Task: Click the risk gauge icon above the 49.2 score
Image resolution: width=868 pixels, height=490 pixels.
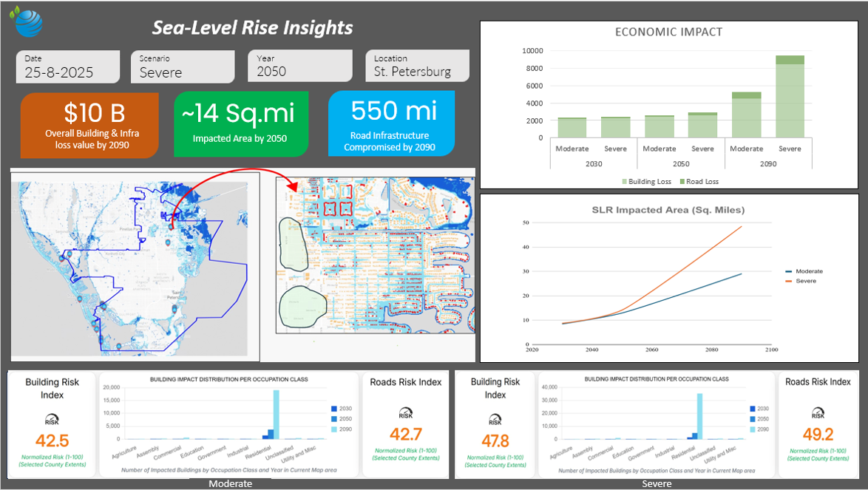Action: click(x=818, y=412)
